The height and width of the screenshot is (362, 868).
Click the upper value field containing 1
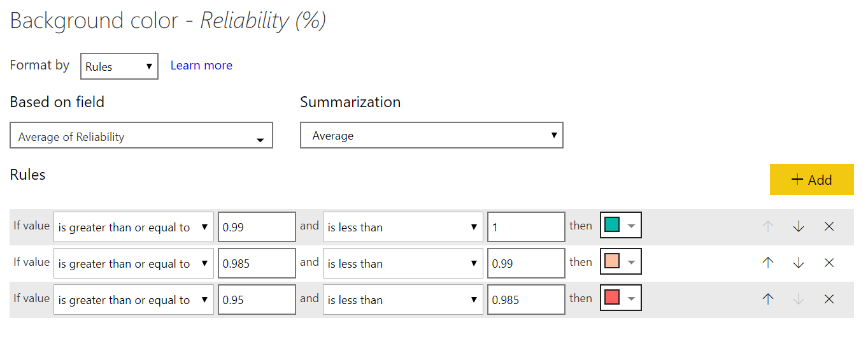pyautogui.click(x=526, y=227)
